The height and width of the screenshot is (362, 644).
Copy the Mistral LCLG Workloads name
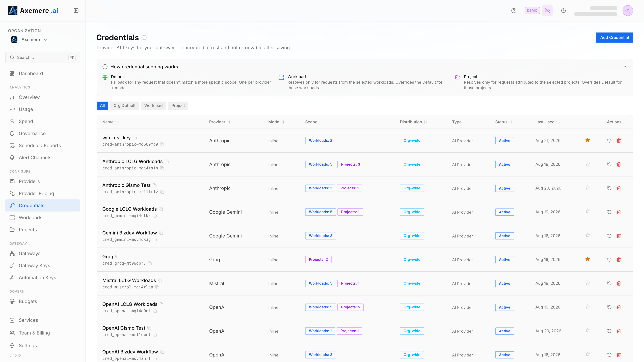160,281
